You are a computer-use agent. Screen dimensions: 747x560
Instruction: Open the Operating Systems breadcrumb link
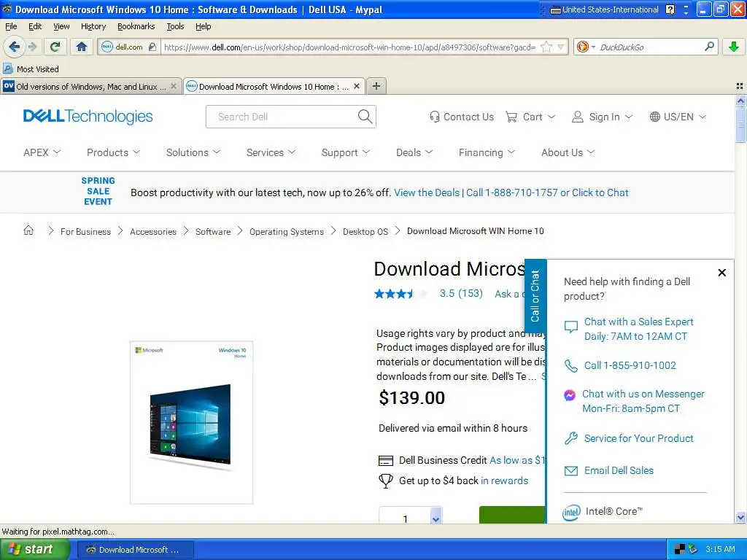(286, 231)
